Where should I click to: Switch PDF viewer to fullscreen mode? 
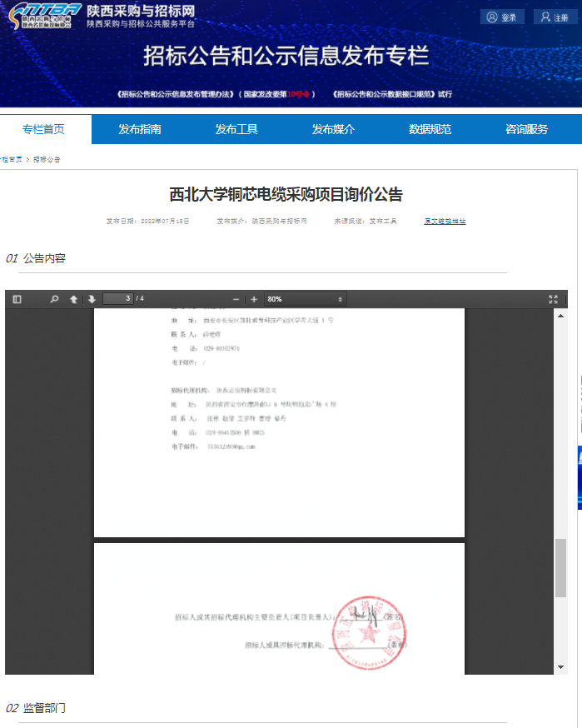click(553, 299)
